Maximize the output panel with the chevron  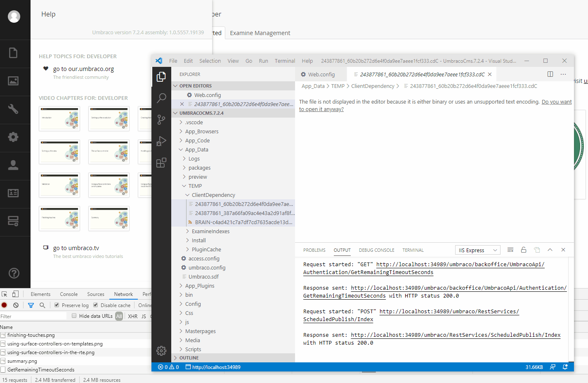click(550, 250)
